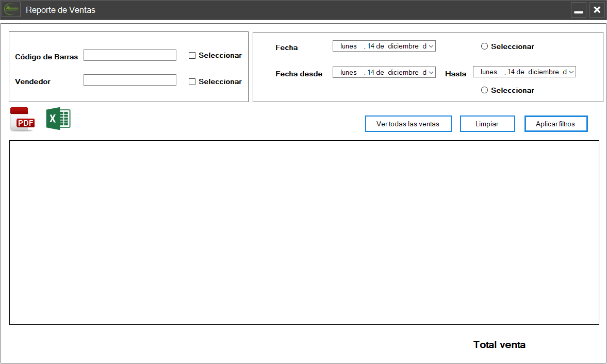Image resolution: width=607 pixels, height=364 pixels.
Task: Minimize the Reporte de Ventas window
Action: (x=579, y=10)
